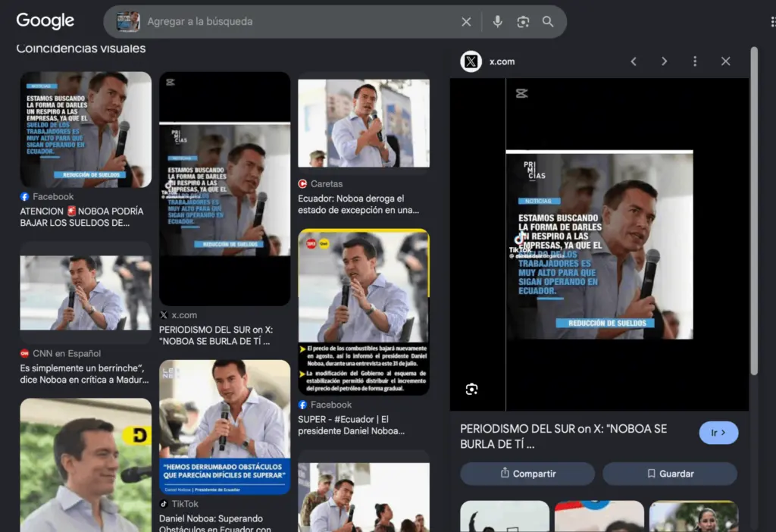Viewport: 776px width, 532px height.
Task: Open 'SUPER - #Ecuador | El presidente' link
Action: click(x=352, y=425)
